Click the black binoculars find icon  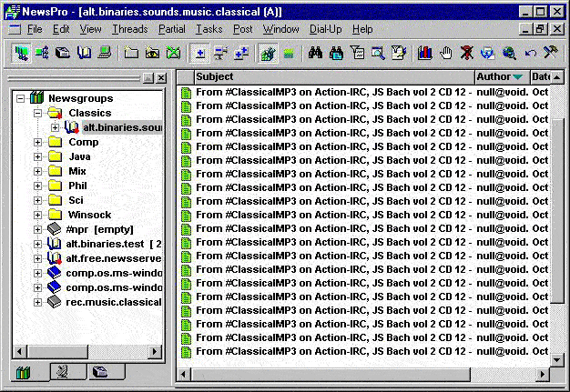pos(315,54)
